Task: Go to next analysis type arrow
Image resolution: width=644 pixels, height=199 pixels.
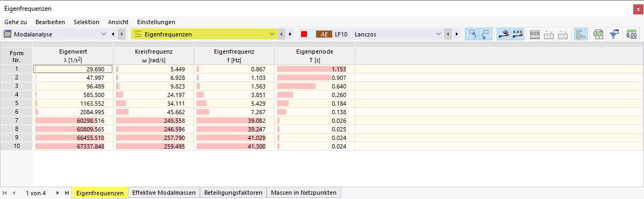Action: coord(121,34)
